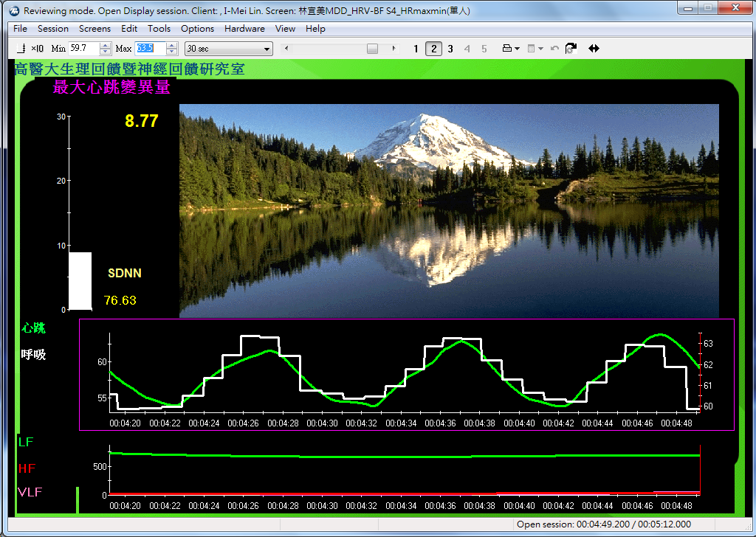Viewport: 756px width, 537px height.
Task: Decrease the Max value with down spinner
Action: point(172,52)
